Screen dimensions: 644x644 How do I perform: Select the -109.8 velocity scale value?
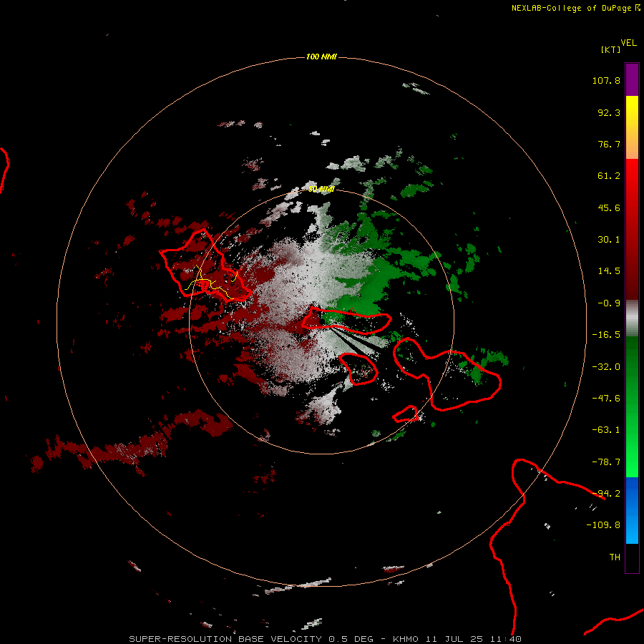pyautogui.click(x=603, y=525)
